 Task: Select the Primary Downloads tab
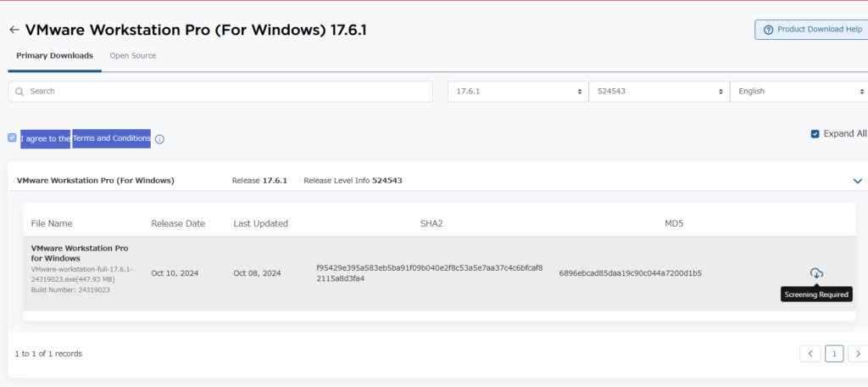54,56
